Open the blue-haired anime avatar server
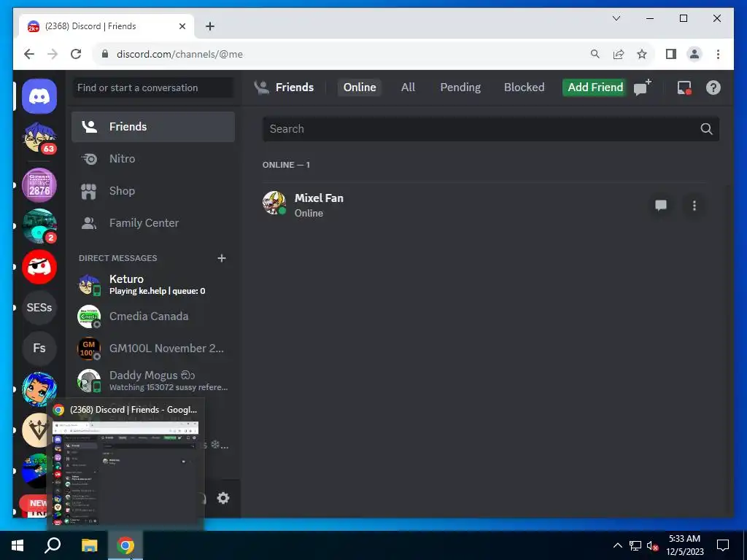This screenshot has width=747, height=560. [x=39, y=389]
